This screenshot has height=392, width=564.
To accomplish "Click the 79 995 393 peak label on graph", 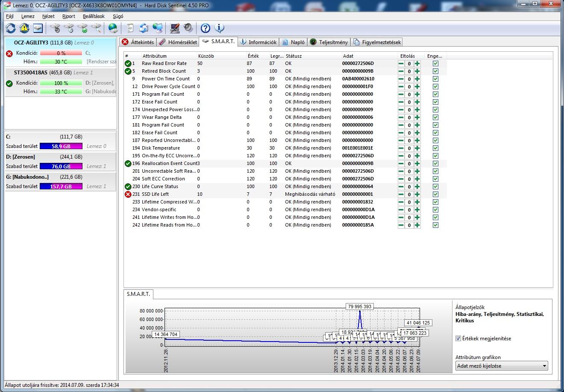I will click(x=359, y=307).
